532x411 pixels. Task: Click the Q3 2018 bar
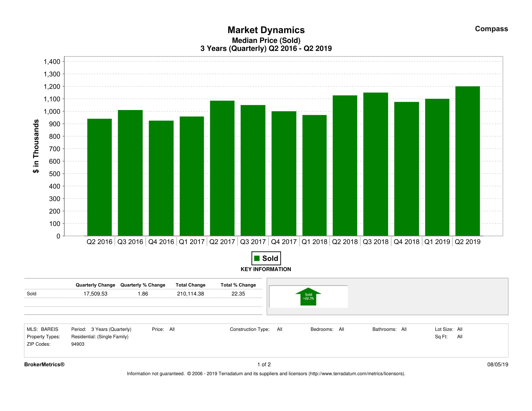(375, 164)
